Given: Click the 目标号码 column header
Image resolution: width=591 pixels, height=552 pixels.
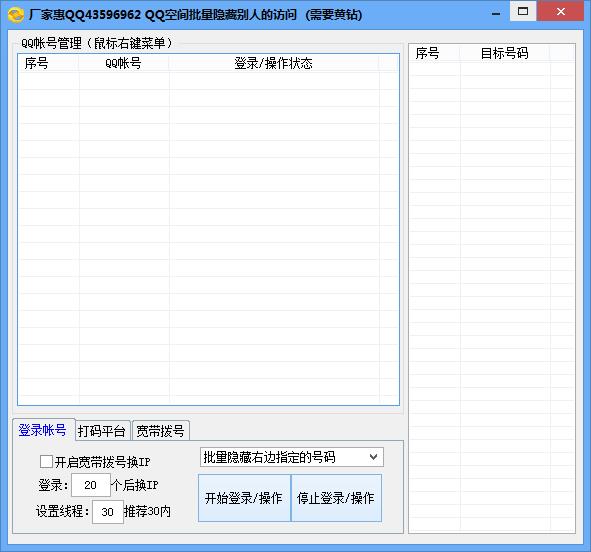Looking at the screenshot, I should [x=505, y=53].
